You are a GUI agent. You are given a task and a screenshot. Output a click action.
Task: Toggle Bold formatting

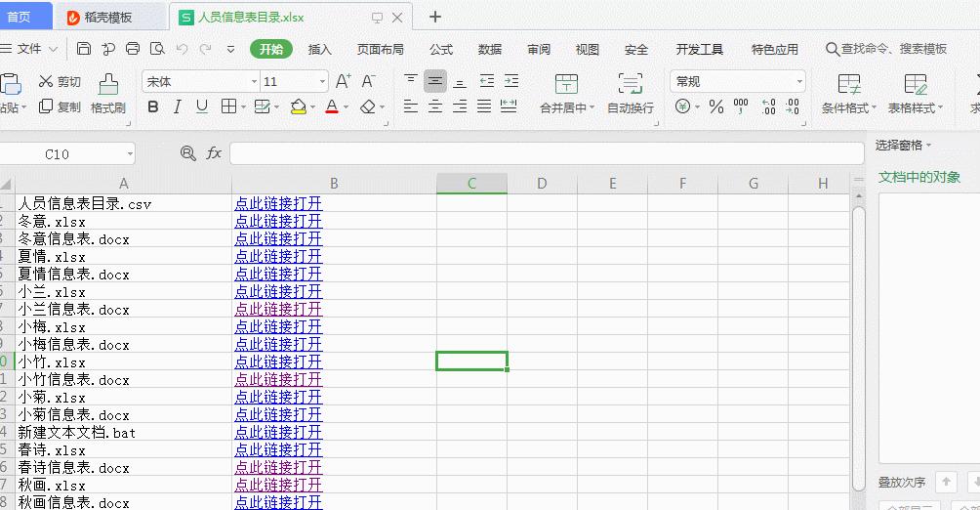coord(153,107)
